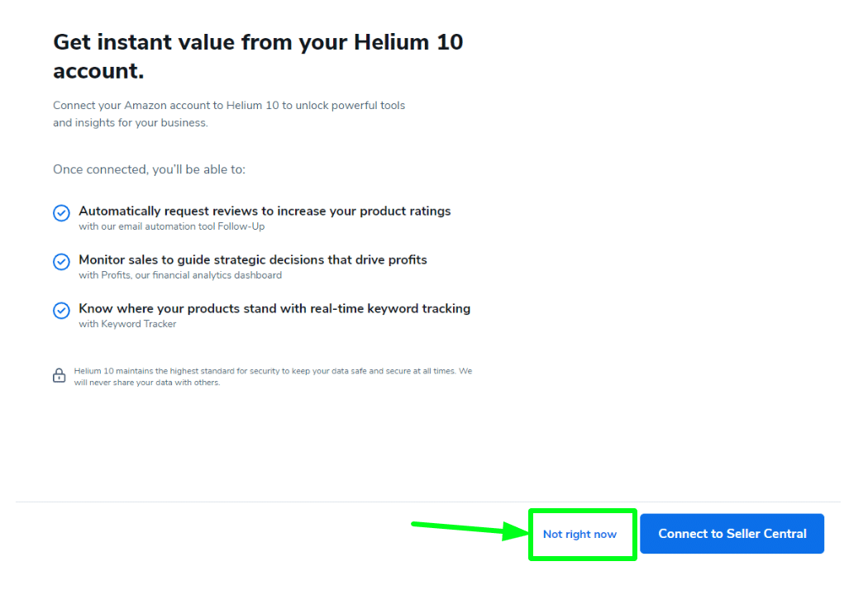Click the padlock symbol above the disclaimer text
The image size is (868, 590).
point(59,374)
